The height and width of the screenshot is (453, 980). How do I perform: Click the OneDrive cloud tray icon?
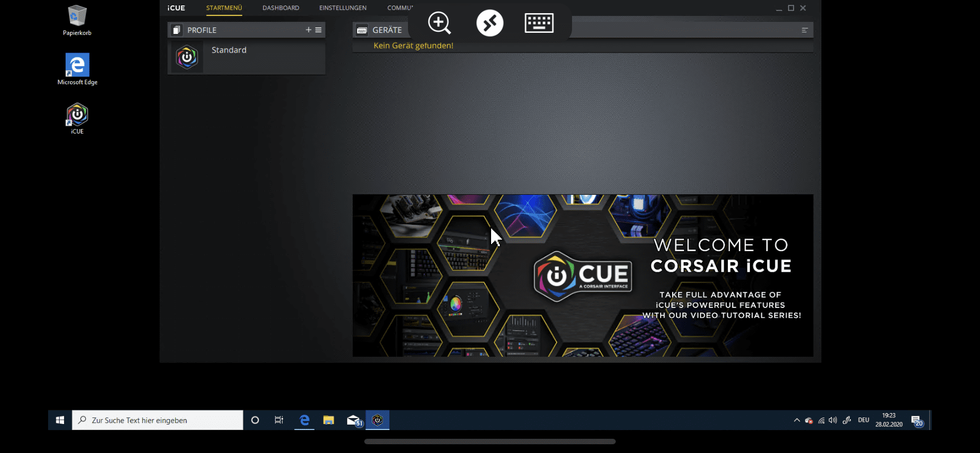(x=809, y=420)
